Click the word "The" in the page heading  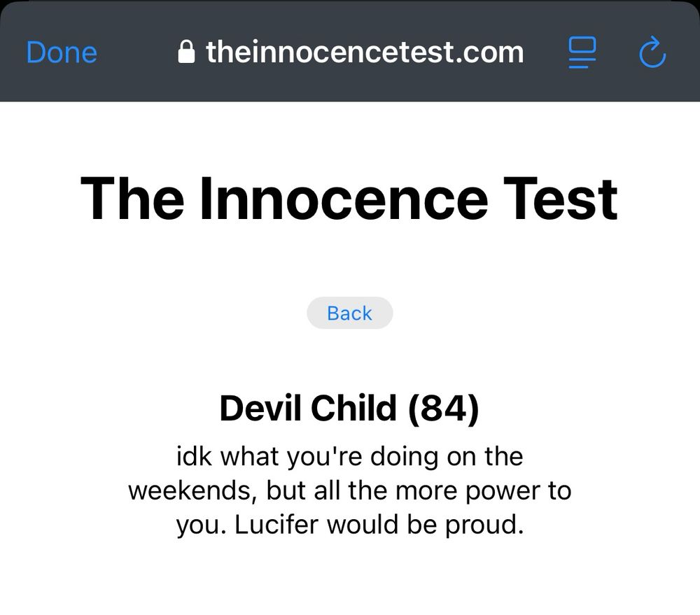pos(132,199)
